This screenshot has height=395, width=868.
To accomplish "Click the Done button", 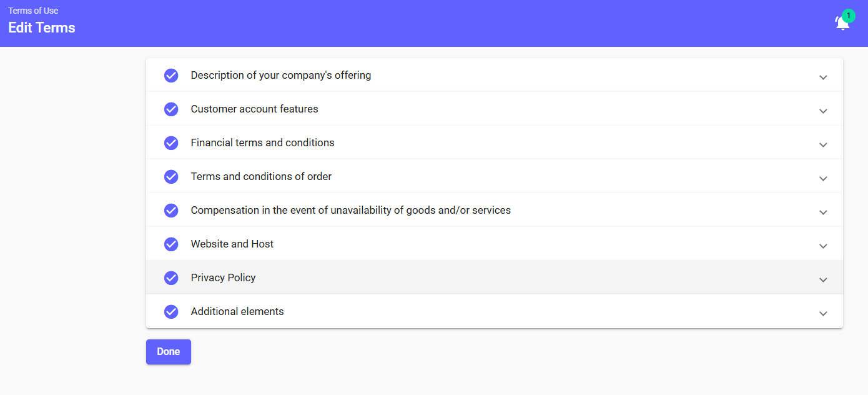I will click(169, 352).
